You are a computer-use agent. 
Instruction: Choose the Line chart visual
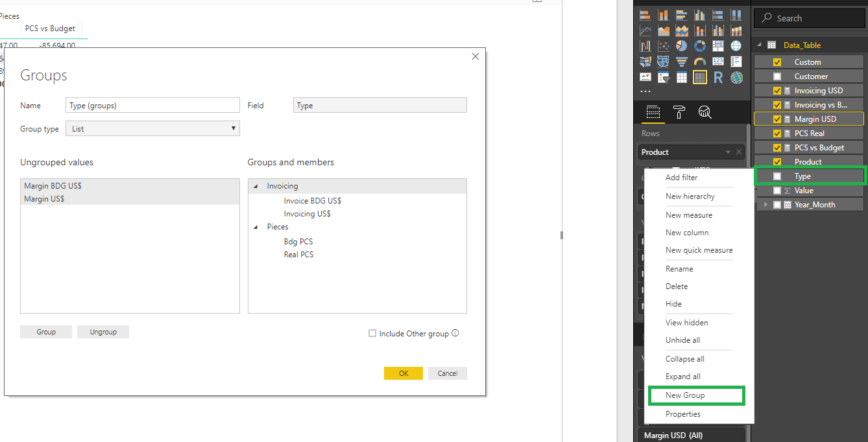[x=645, y=30]
